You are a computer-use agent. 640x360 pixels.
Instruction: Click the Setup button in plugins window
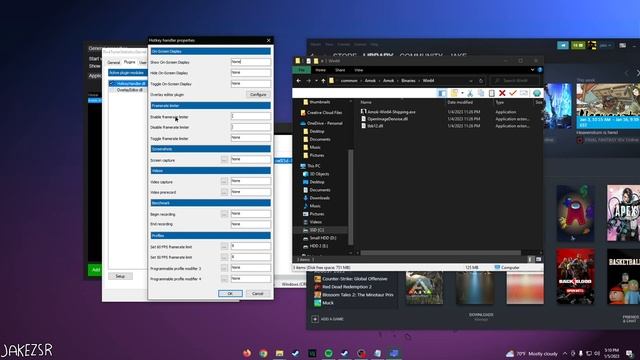click(120, 276)
